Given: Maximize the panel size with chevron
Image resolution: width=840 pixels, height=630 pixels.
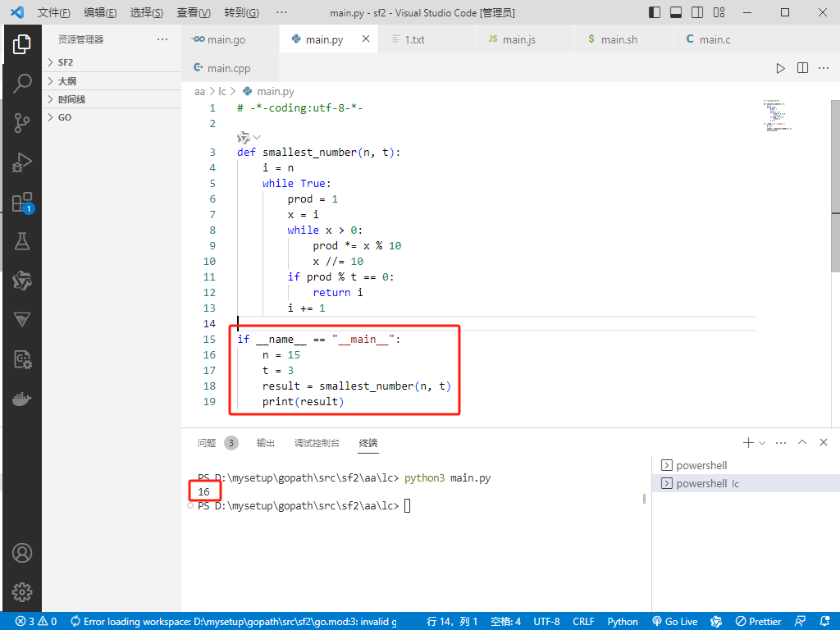Looking at the screenshot, I should pyautogui.click(x=802, y=442).
